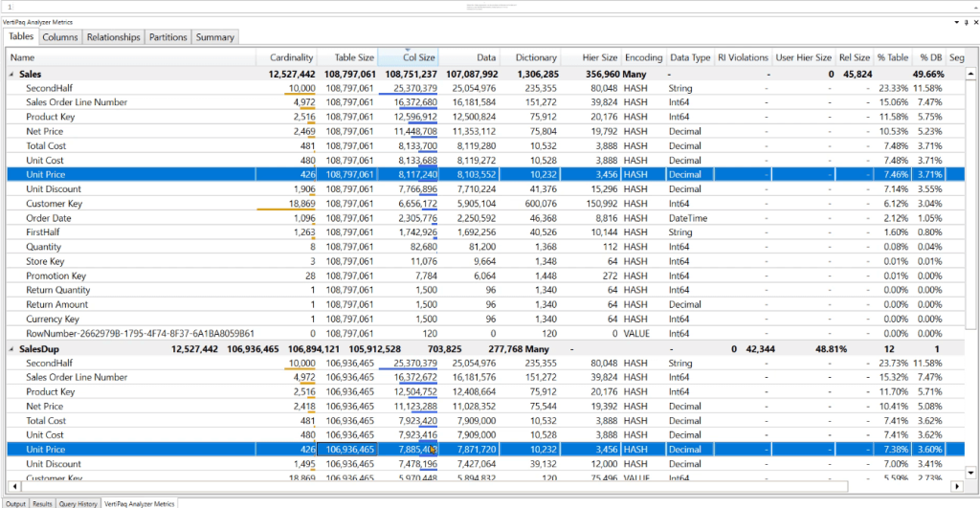Sort by the % DB column header

click(929, 57)
